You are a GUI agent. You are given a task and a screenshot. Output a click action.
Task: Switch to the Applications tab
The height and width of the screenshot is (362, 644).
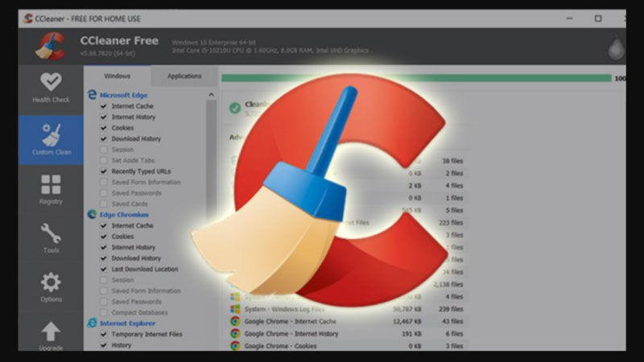(184, 76)
